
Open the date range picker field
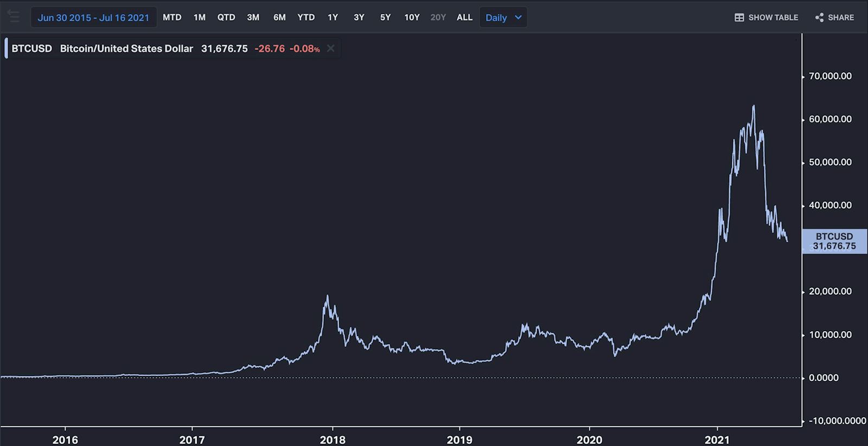[93, 17]
